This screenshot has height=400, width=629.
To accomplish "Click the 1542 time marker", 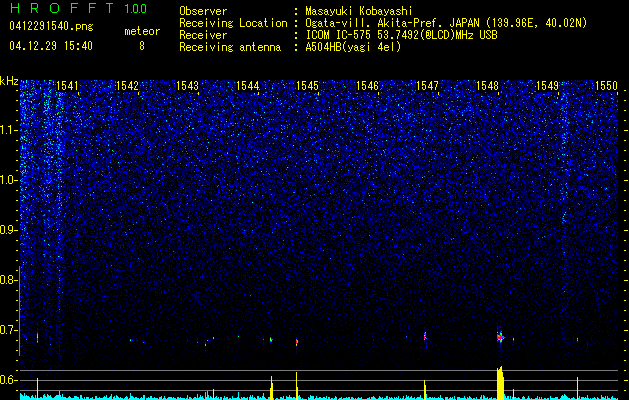I will 127,85.
